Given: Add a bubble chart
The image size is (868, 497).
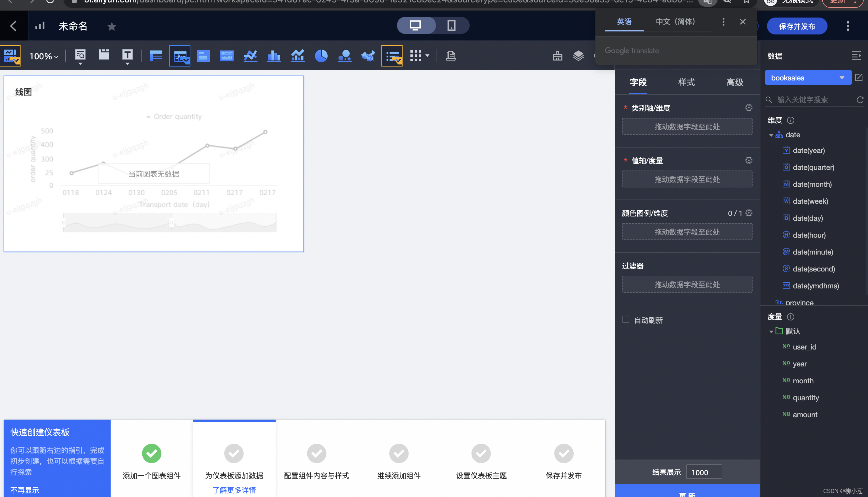Looking at the screenshot, I should (345, 56).
